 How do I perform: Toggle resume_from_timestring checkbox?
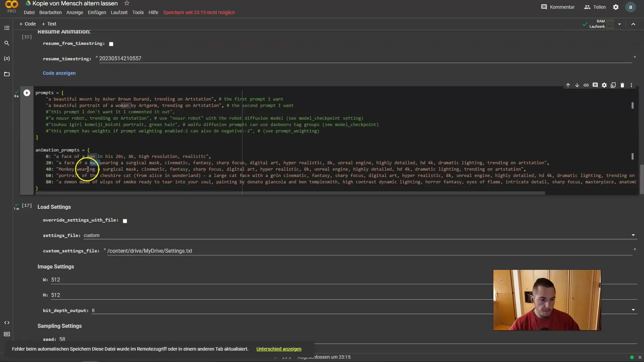pyautogui.click(x=111, y=44)
